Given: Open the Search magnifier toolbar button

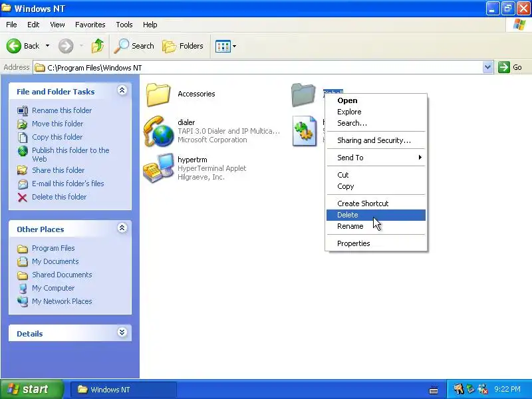Looking at the screenshot, I should (134, 46).
